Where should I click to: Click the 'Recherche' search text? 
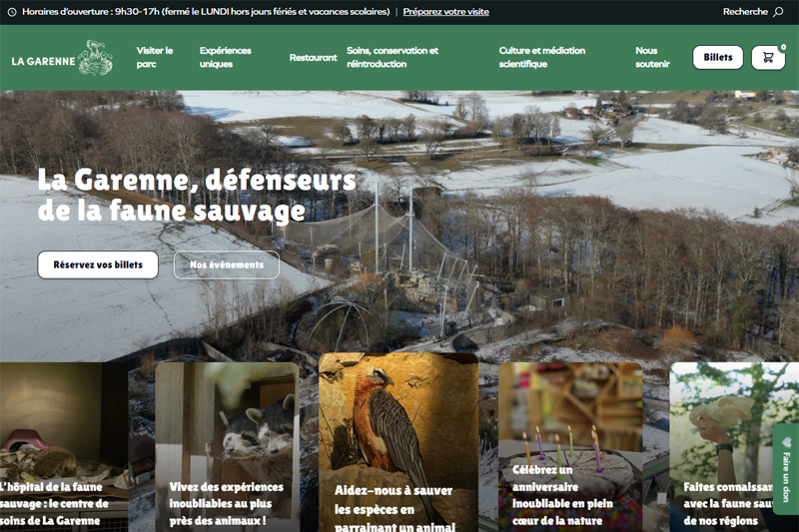745,12
